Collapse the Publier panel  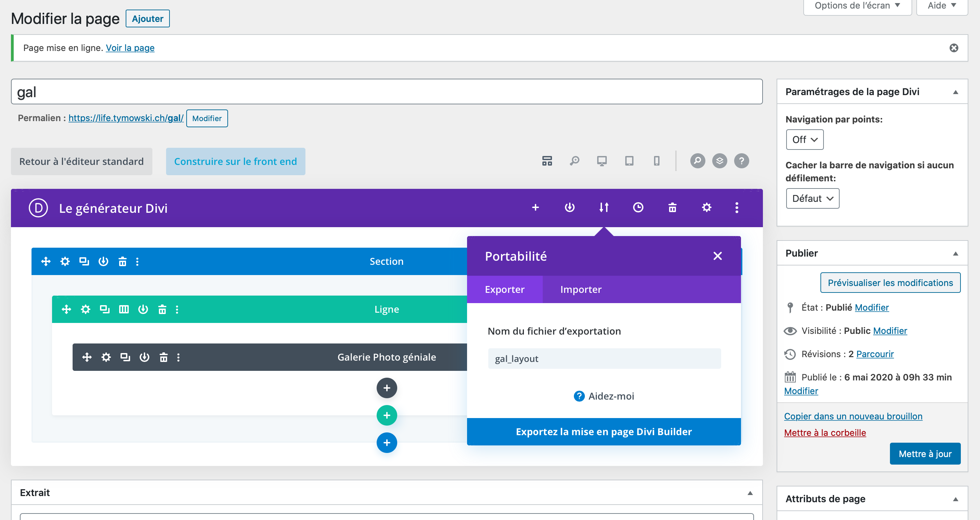click(955, 253)
